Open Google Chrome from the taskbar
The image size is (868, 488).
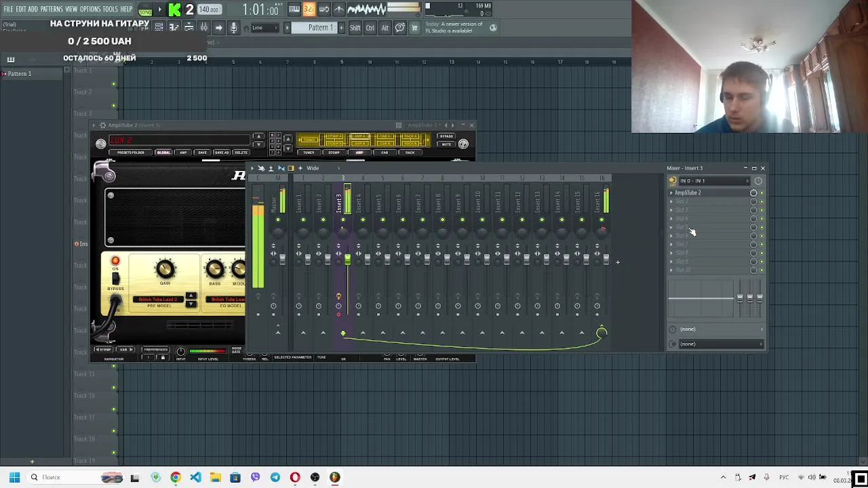click(x=176, y=477)
